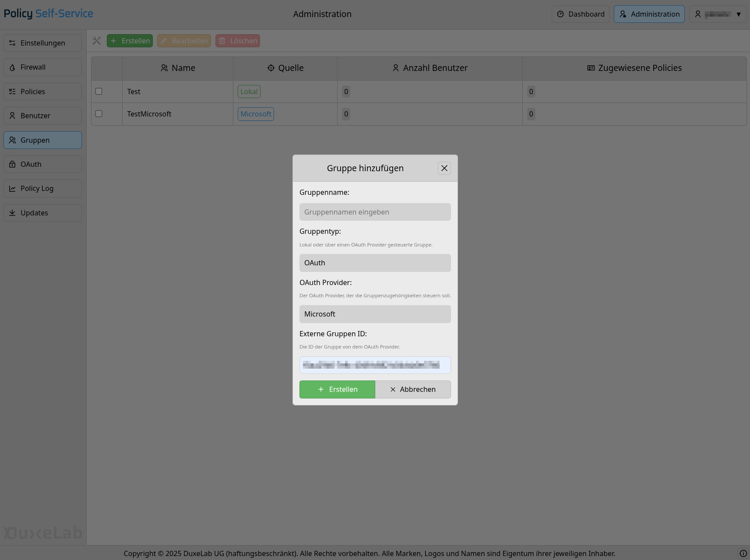Go to Updates in sidebar

(x=42, y=213)
